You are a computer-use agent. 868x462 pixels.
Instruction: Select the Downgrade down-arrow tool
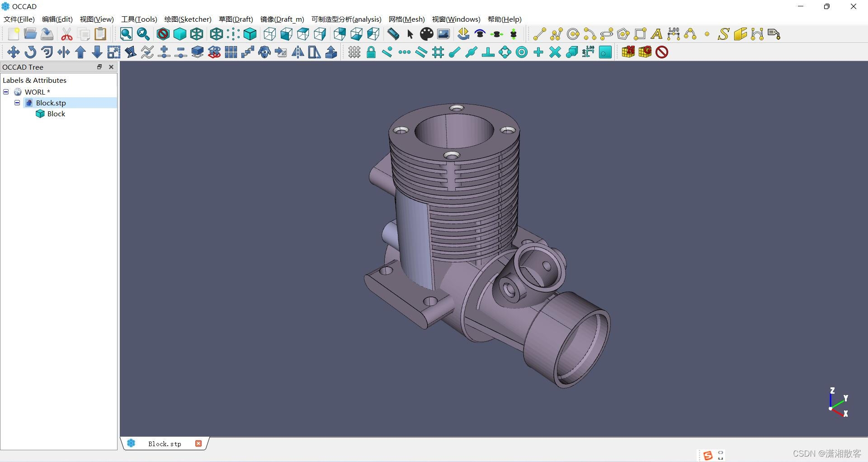click(97, 52)
